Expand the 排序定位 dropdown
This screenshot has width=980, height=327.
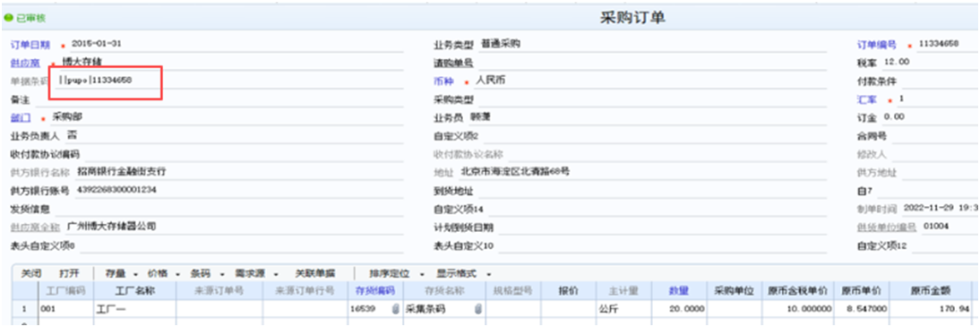[x=397, y=274]
